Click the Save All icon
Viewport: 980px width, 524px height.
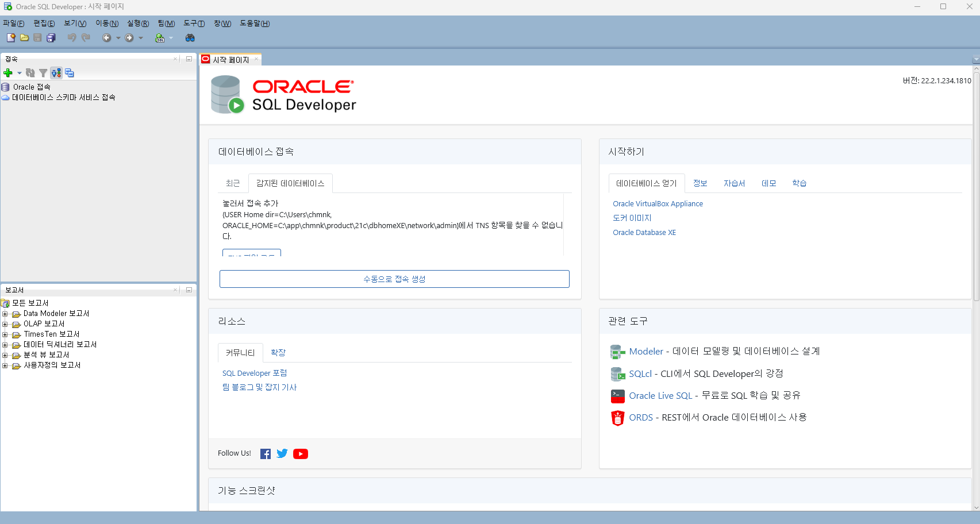(51, 38)
